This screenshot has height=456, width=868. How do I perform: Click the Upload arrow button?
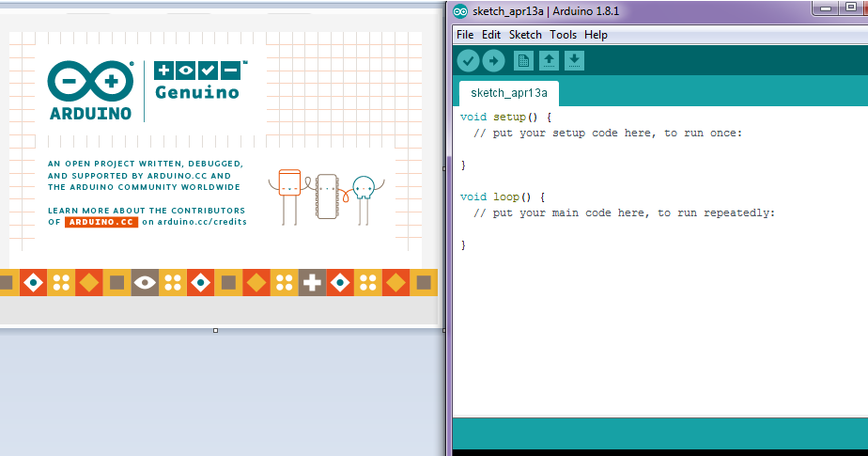493,61
